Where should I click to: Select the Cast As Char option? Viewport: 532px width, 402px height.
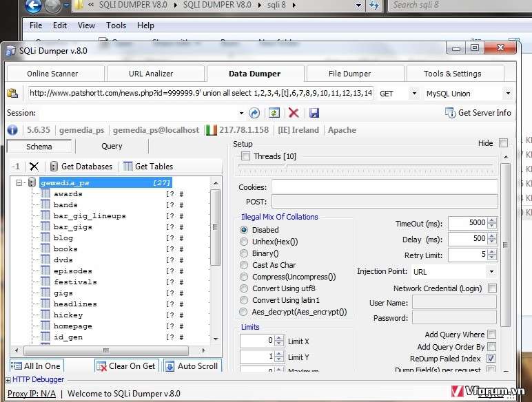coord(244,265)
